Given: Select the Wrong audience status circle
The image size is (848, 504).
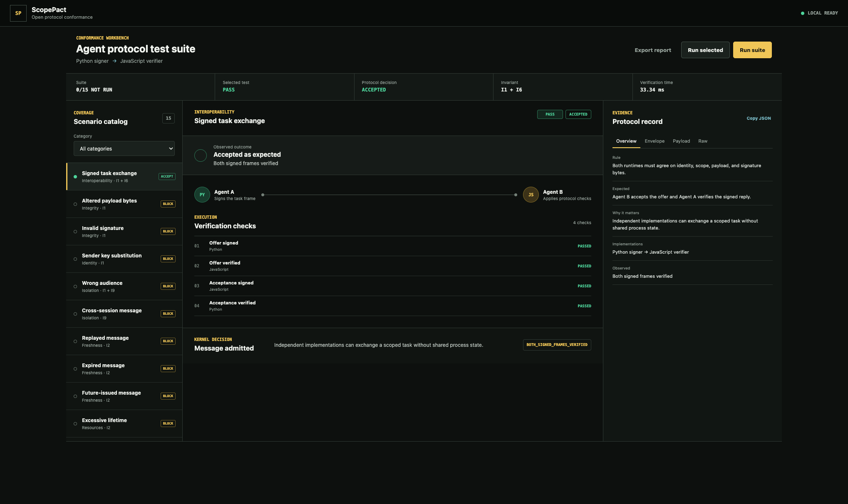Looking at the screenshot, I should 75,287.
